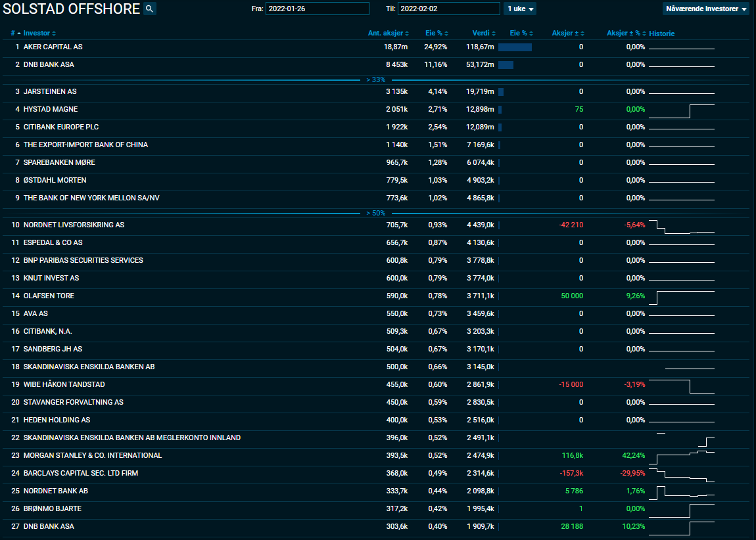
Task: Select NORDNET LIVSFORSIKRING AS
Action: (x=74, y=225)
